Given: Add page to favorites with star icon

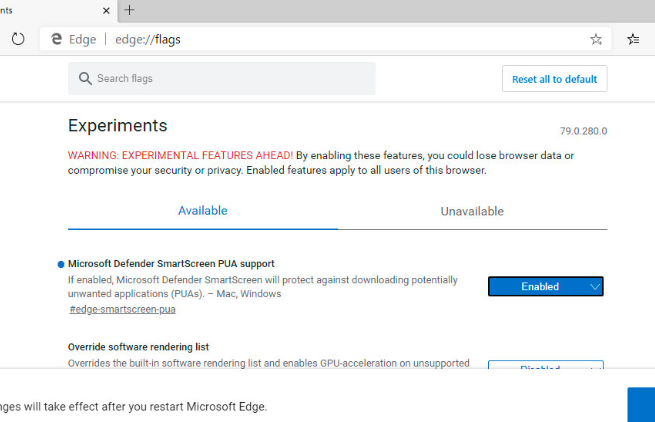Looking at the screenshot, I should [x=596, y=39].
